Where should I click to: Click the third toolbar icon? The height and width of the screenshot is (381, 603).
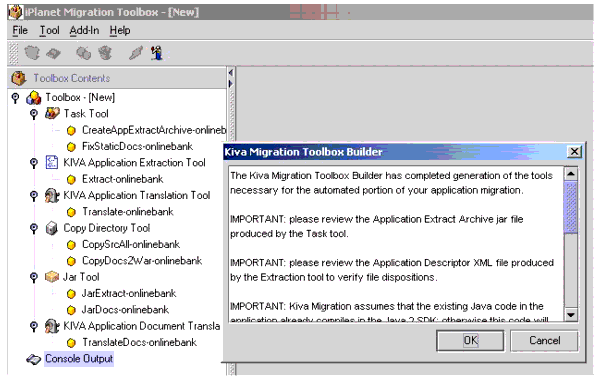click(83, 53)
